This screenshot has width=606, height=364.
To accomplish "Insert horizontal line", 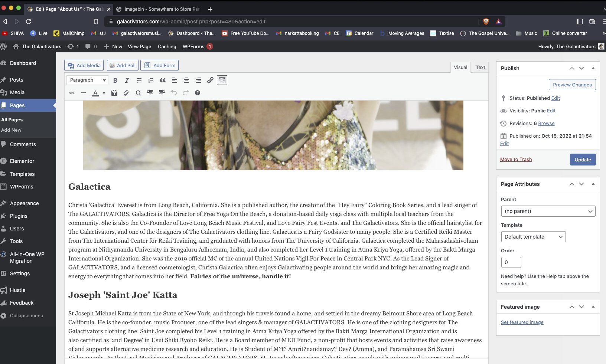I will [84, 93].
